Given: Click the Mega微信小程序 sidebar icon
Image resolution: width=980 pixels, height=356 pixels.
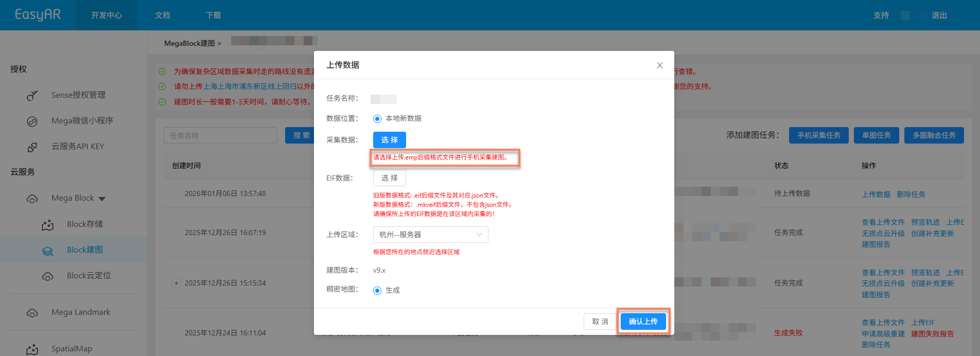Looking at the screenshot, I should pyautogui.click(x=32, y=121).
